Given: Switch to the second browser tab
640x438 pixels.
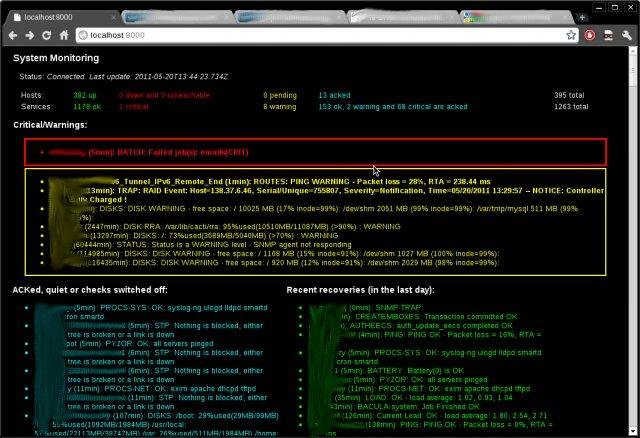Looking at the screenshot, I should [176, 17].
